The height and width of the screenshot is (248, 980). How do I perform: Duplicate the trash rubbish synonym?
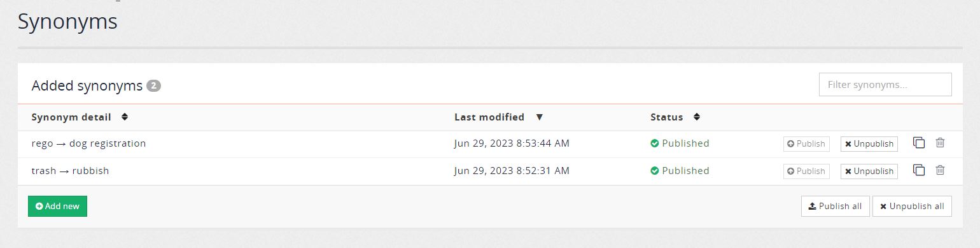tap(919, 170)
